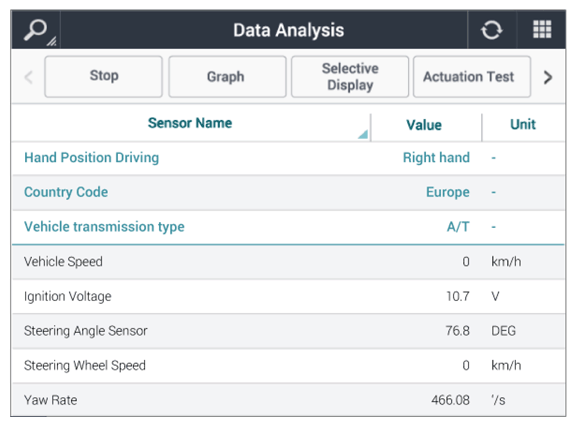The image size is (576, 426).
Task: Select the Yaw Rate row
Action: pyautogui.click(x=288, y=400)
